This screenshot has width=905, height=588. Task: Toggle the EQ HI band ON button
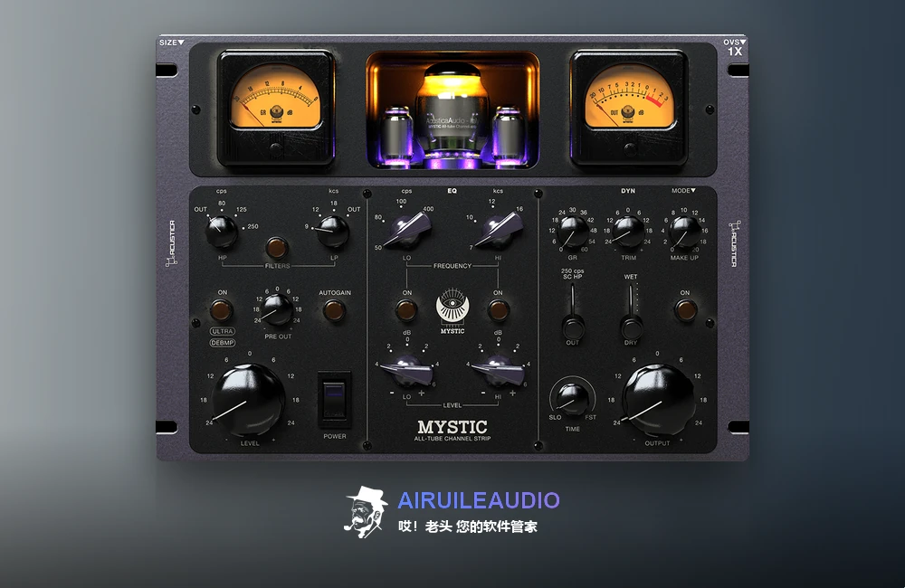point(498,310)
